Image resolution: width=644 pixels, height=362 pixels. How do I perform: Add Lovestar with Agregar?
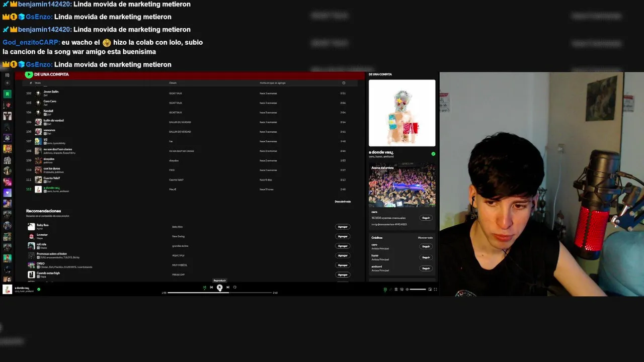tap(343, 236)
